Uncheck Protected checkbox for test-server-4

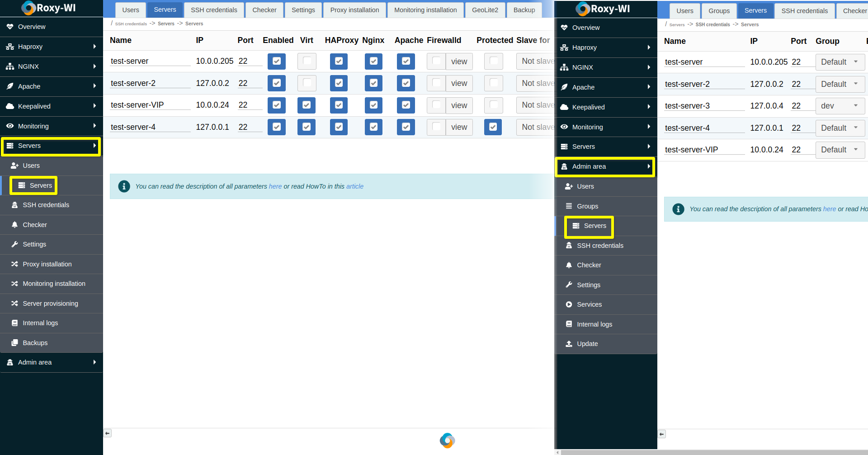pyautogui.click(x=493, y=127)
